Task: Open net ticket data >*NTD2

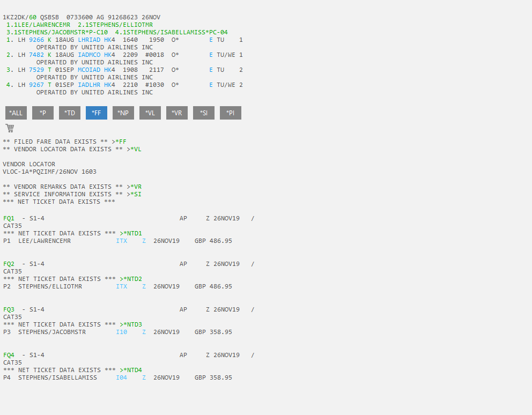Action: coord(131,279)
